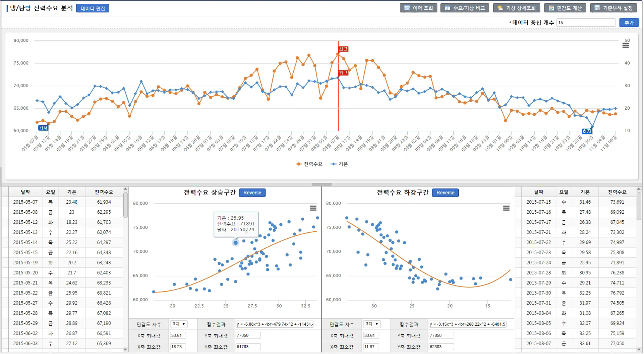Open 수요/기상 비교 view
The height and width of the screenshot is (354, 644).
coord(465,8)
